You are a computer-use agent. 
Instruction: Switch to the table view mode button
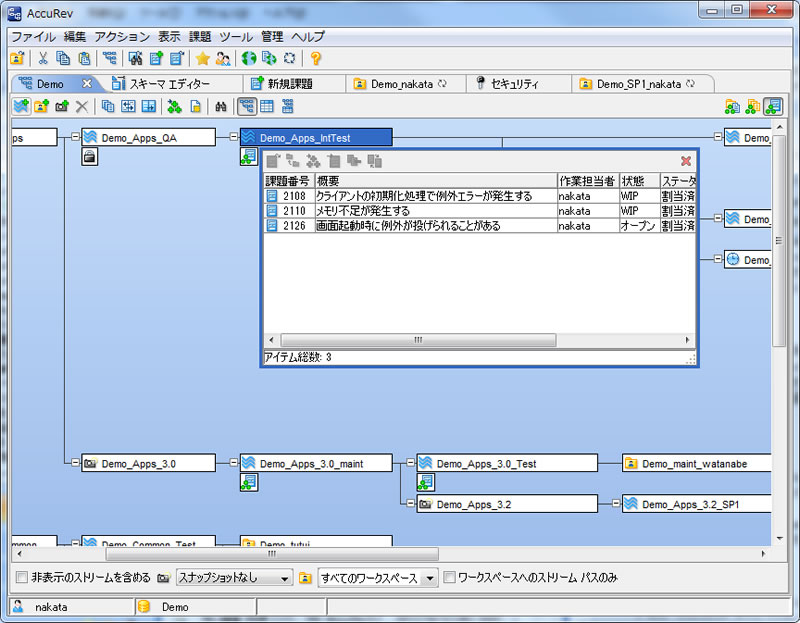pyautogui.click(x=267, y=106)
